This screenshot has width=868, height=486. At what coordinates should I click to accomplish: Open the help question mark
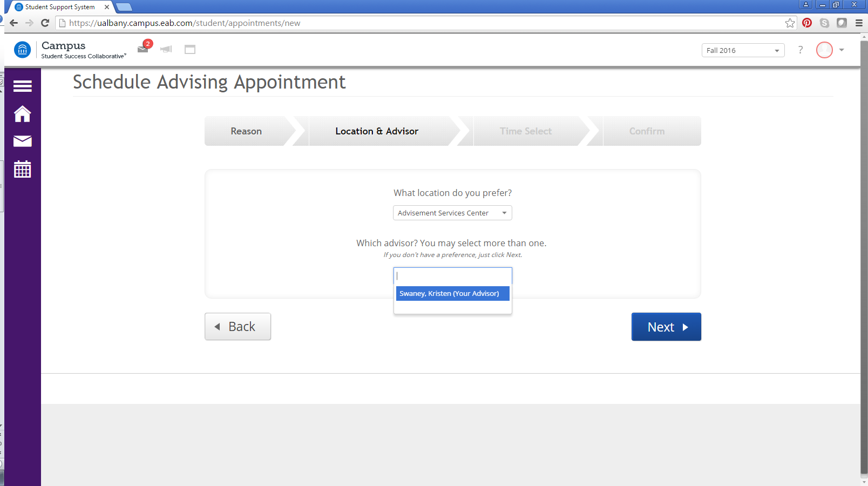[x=800, y=50]
